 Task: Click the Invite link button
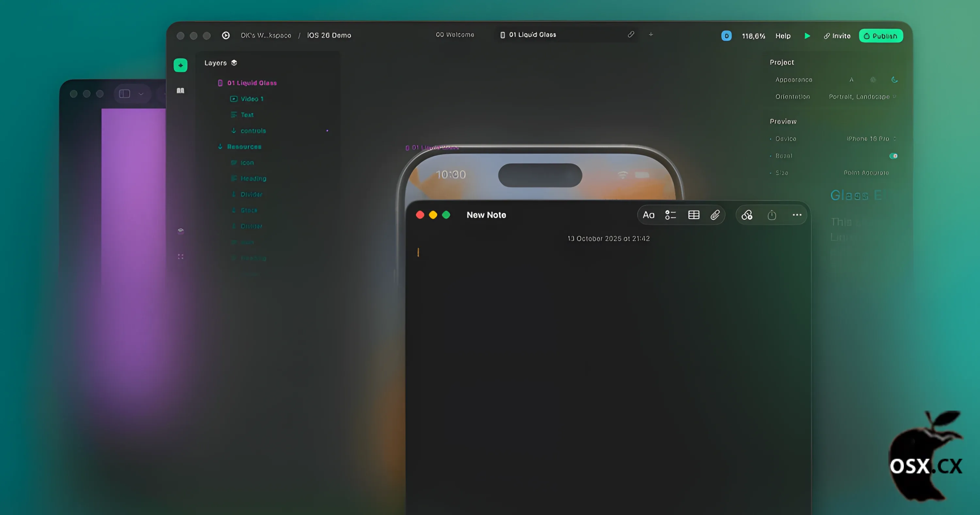pos(837,36)
